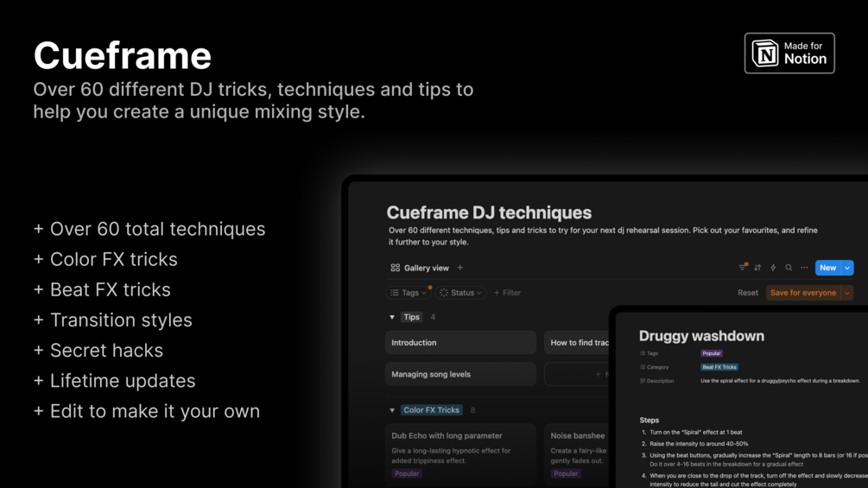Screen dimensions: 868x488
Task: Click '+ Lifetime updates' feature line
Action: pyautogui.click(x=115, y=381)
